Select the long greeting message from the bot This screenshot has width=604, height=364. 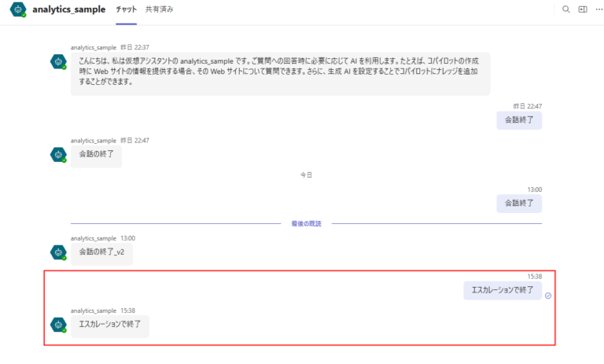pyautogui.click(x=279, y=73)
